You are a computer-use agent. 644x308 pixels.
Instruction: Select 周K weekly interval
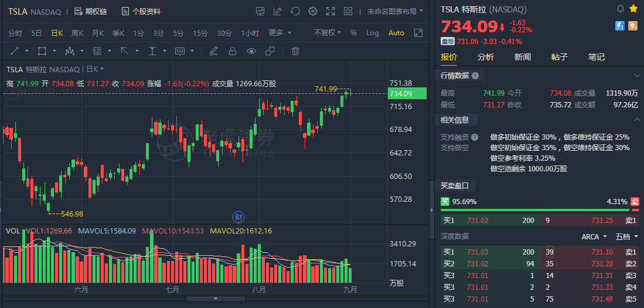tap(77, 33)
